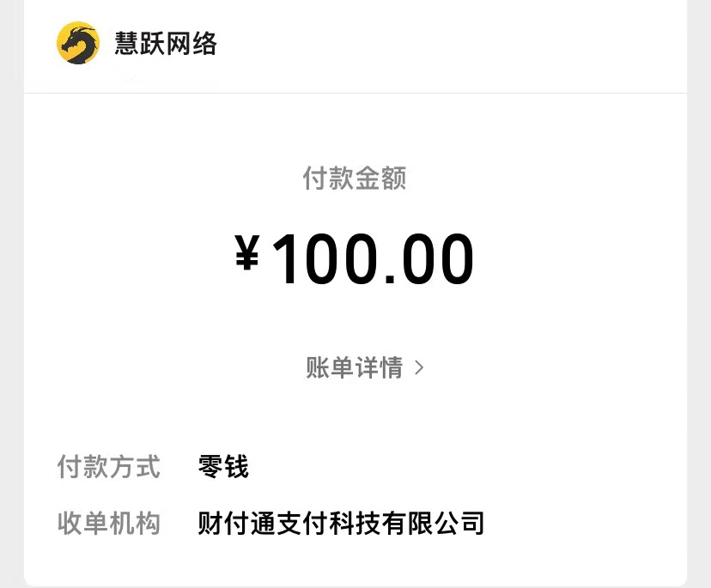Select the 零钱 payment method value
The image size is (711, 588).
click(x=223, y=466)
